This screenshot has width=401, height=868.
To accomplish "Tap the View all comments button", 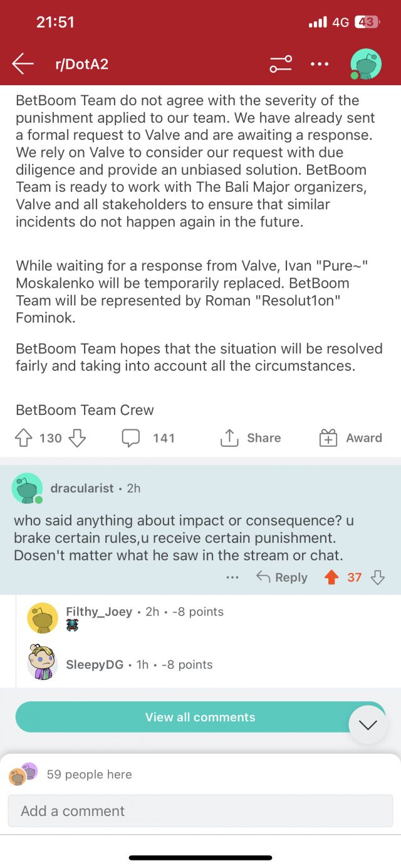I will pyautogui.click(x=200, y=716).
